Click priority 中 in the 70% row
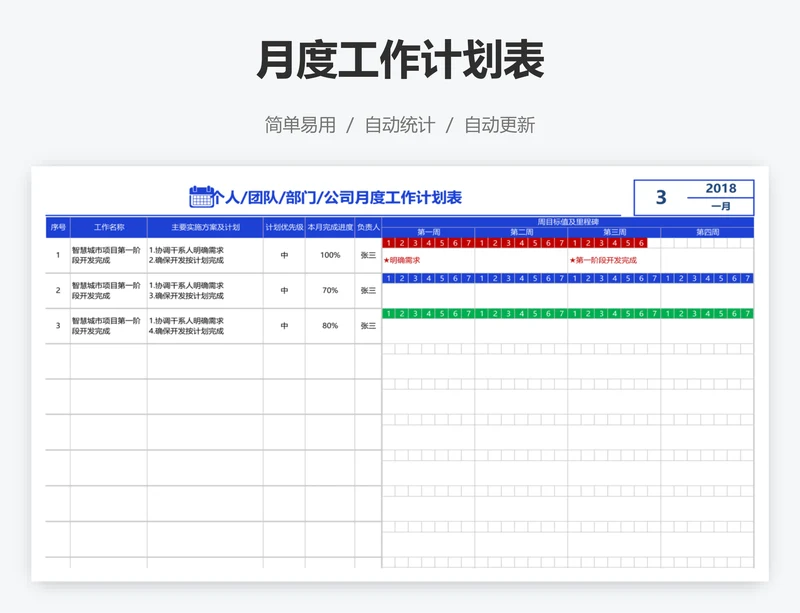This screenshot has height=613, width=800. point(284,290)
